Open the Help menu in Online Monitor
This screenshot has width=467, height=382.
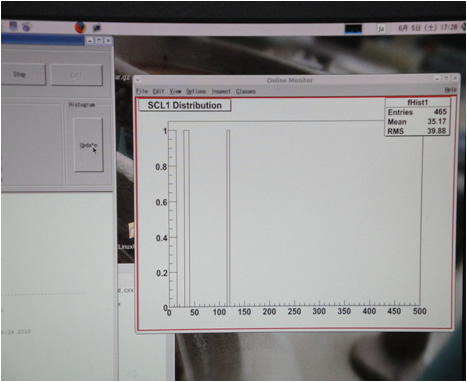(x=450, y=90)
